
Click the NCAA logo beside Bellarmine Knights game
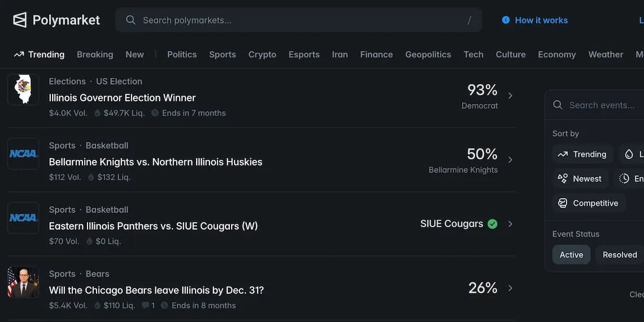(23, 154)
